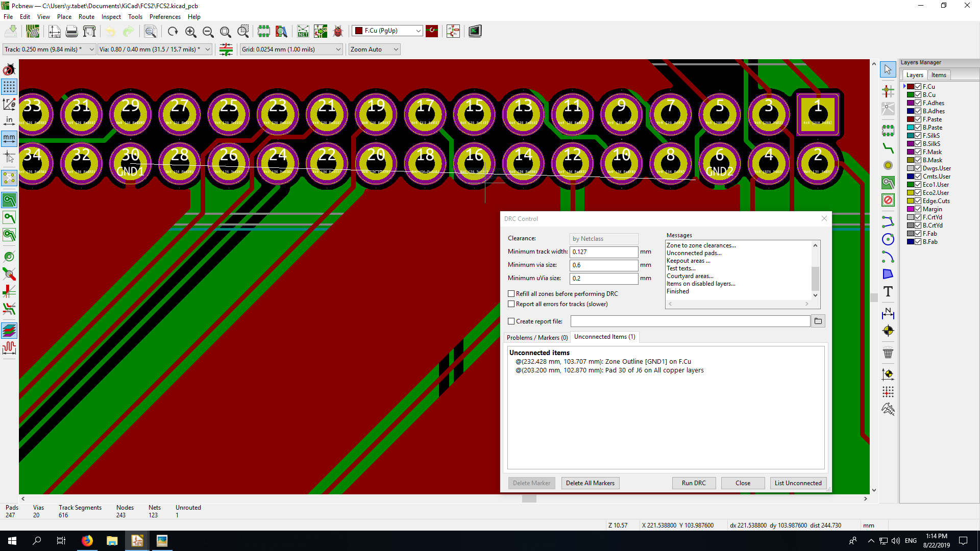
Task: Run Design Rules Check bug icon
Action: [338, 31]
